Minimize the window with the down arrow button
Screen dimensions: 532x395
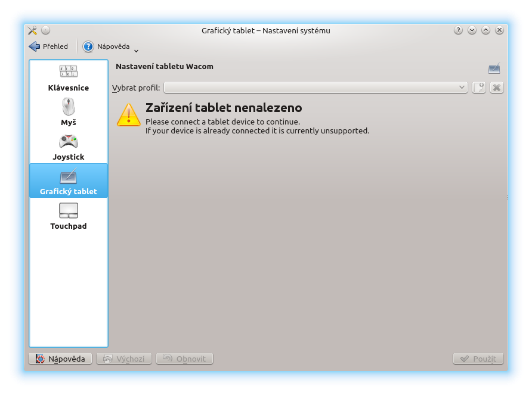[x=472, y=30]
